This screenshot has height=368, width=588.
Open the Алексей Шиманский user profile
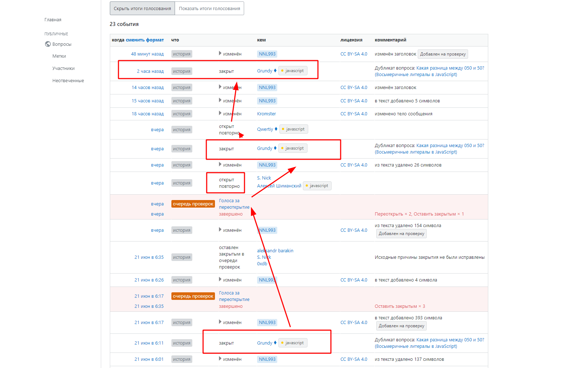(279, 186)
